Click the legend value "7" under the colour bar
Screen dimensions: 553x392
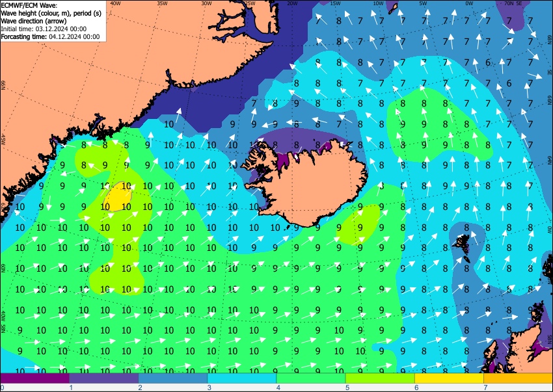(x=485, y=387)
